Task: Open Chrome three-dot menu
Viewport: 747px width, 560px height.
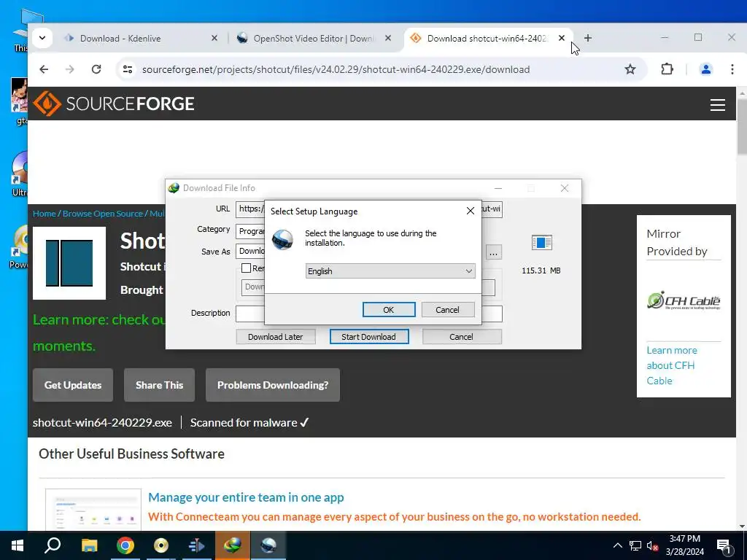Action: pos(732,69)
